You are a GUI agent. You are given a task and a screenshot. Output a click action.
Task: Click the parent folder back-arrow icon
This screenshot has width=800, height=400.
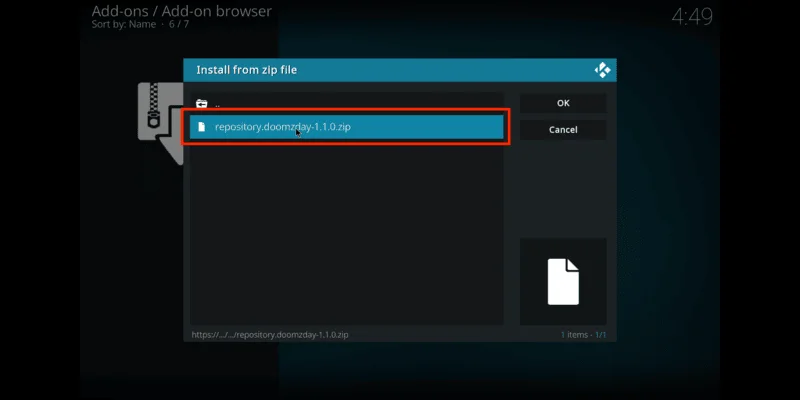coord(201,103)
